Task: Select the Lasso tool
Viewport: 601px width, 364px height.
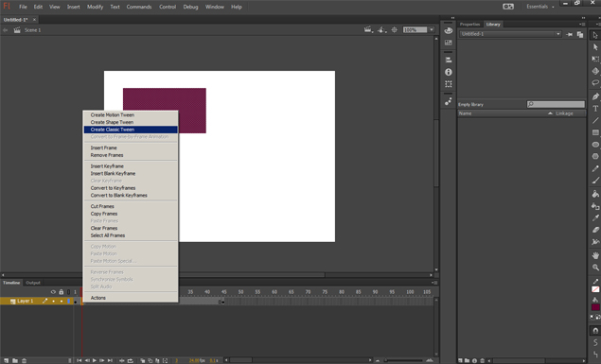Action: click(x=595, y=83)
